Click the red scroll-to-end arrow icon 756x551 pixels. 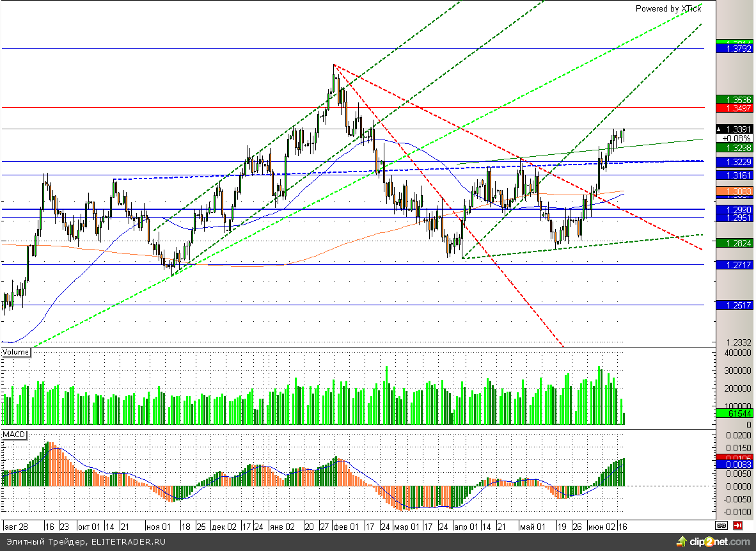tap(737, 525)
